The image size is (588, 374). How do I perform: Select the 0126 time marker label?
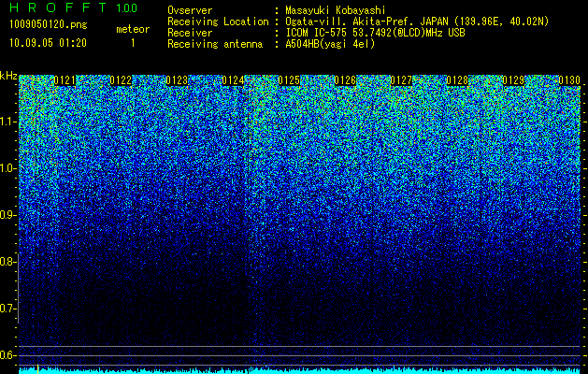pos(345,80)
